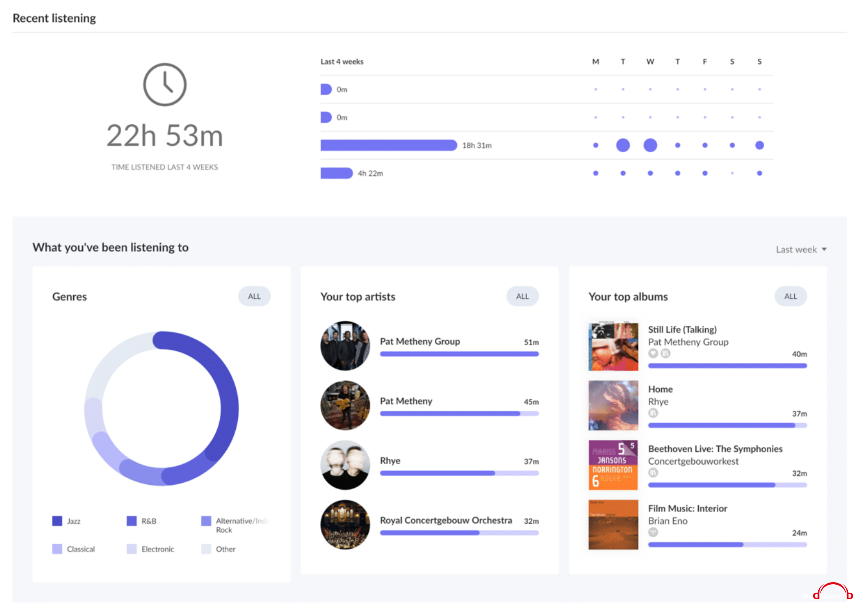Click the Film Music: Interior 24m progress bar

pyautogui.click(x=727, y=544)
